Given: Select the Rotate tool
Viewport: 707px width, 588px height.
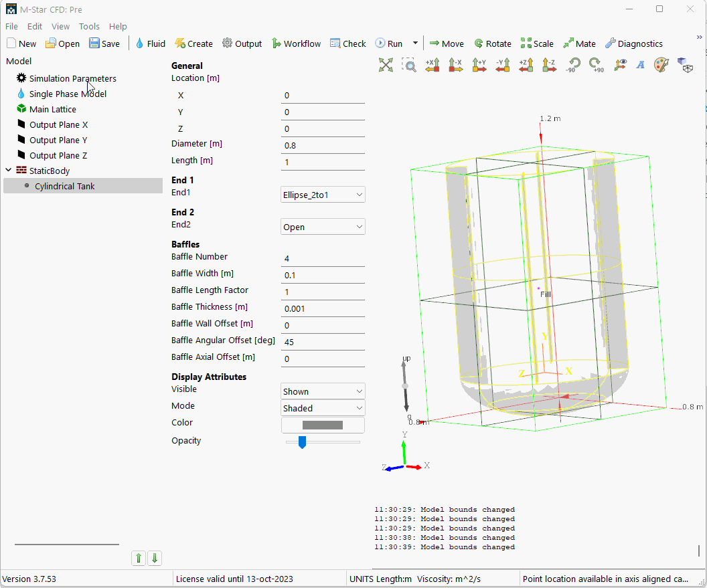Looking at the screenshot, I should coord(493,43).
